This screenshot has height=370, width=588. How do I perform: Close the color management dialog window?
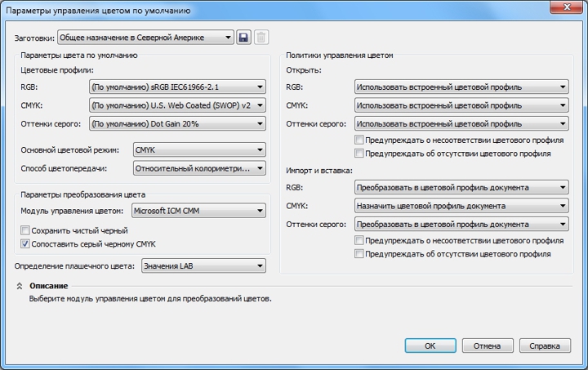click(x=567, y=7)
